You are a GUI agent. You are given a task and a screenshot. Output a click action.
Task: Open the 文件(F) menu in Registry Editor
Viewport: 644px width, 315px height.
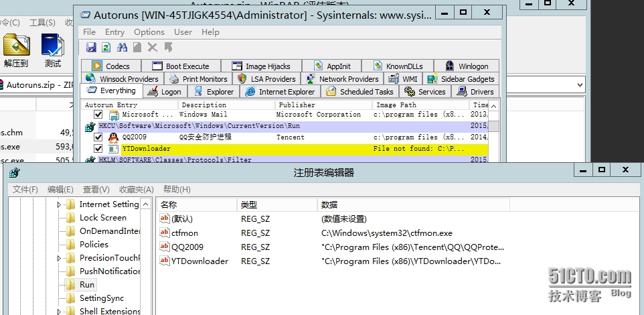coord(25,190)
